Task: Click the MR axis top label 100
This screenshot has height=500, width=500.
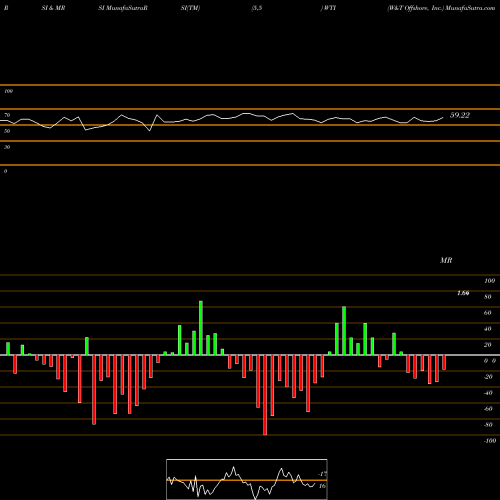Action: pyautogui.click(x=489, y=281)
